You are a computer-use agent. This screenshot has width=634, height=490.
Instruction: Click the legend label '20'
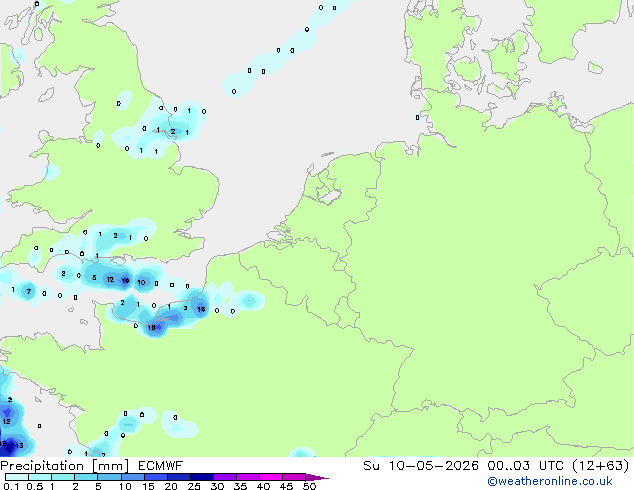point(171,486)
